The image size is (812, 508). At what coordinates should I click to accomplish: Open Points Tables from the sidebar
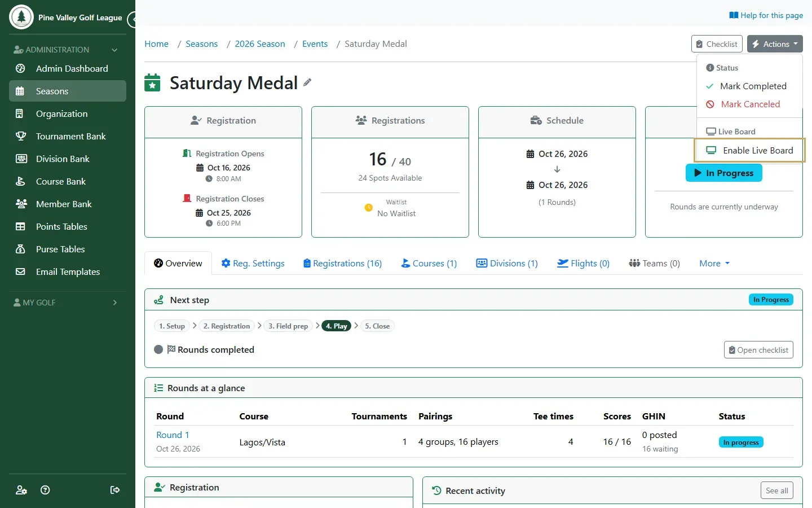[68, 226]
